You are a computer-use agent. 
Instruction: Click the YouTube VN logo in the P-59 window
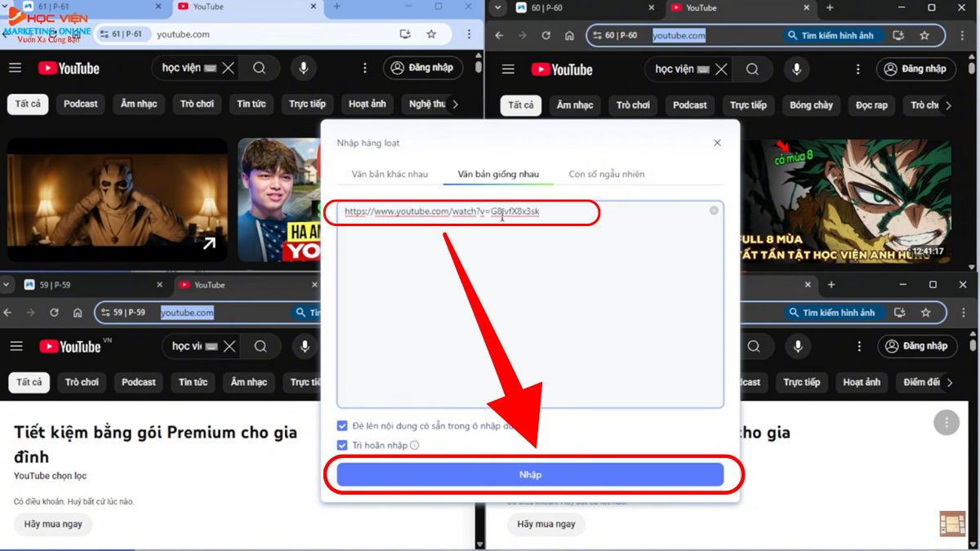click(73, 346)
